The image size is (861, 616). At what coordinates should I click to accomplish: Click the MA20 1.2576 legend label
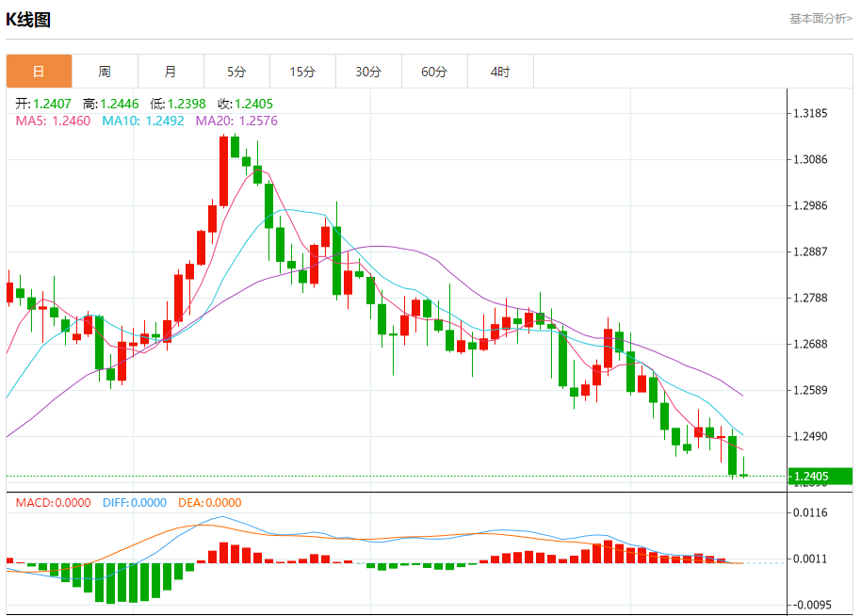point(236,121)
